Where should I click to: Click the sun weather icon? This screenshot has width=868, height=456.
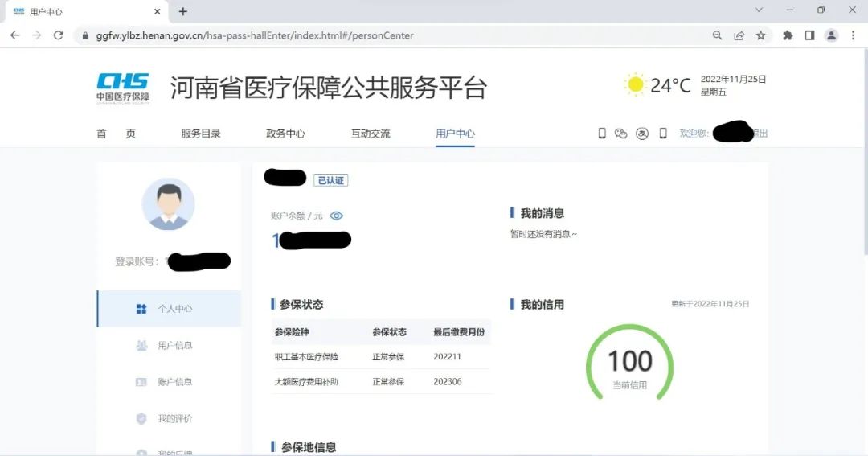click(635, 84)
